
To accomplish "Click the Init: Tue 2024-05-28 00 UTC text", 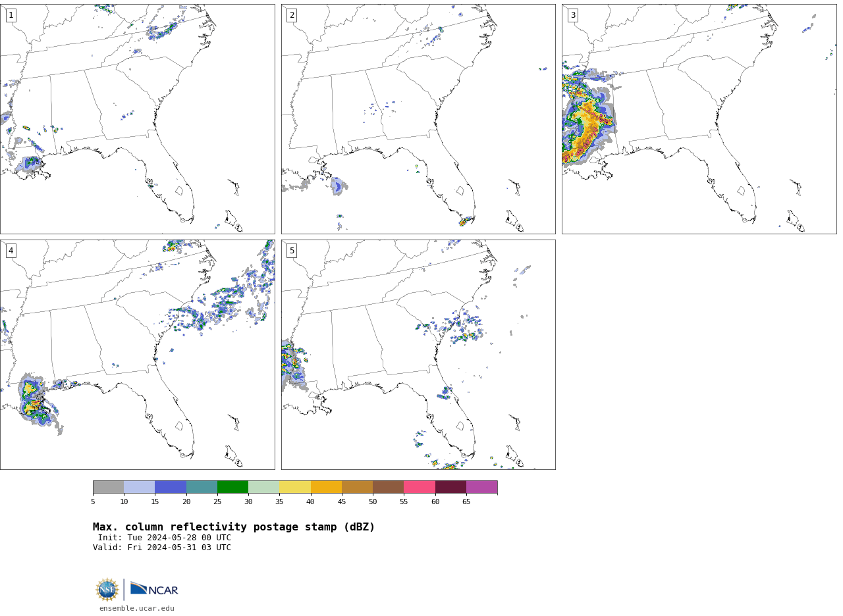I will click(165, 538).
